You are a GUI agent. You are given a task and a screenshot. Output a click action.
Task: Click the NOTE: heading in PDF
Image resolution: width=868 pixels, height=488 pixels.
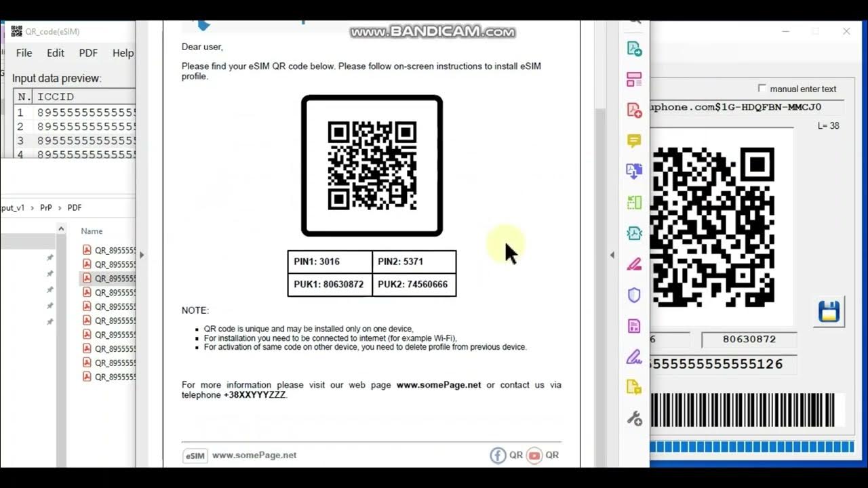(x=195, y=310)
